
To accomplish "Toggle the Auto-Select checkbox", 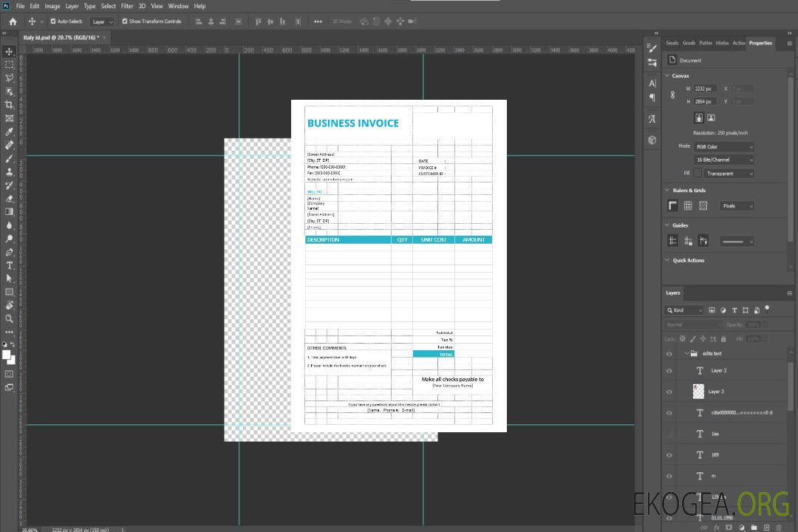I will (x=53, y=21).
